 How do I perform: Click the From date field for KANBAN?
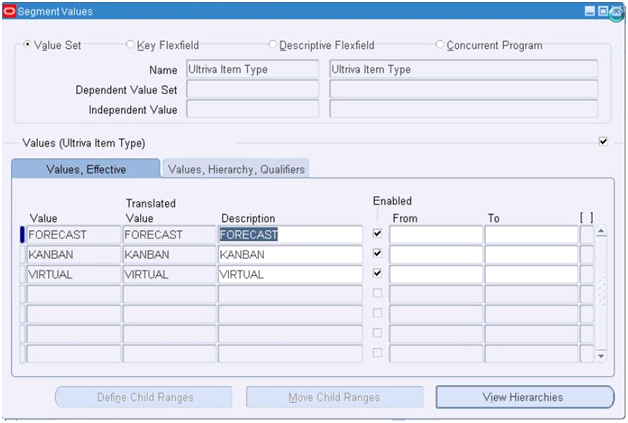[x=436, y=255]
